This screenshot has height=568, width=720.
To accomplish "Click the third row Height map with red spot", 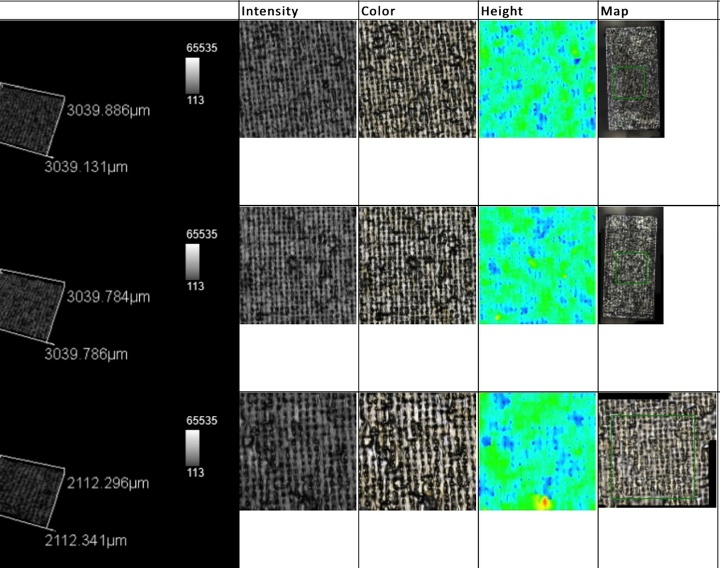I will [x=537, y=451].
